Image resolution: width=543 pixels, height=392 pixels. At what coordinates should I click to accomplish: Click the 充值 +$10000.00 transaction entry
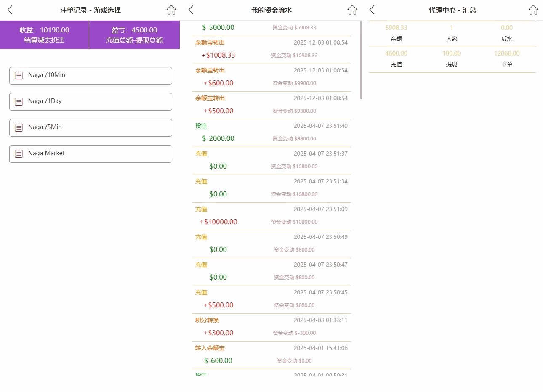point(271,215)
